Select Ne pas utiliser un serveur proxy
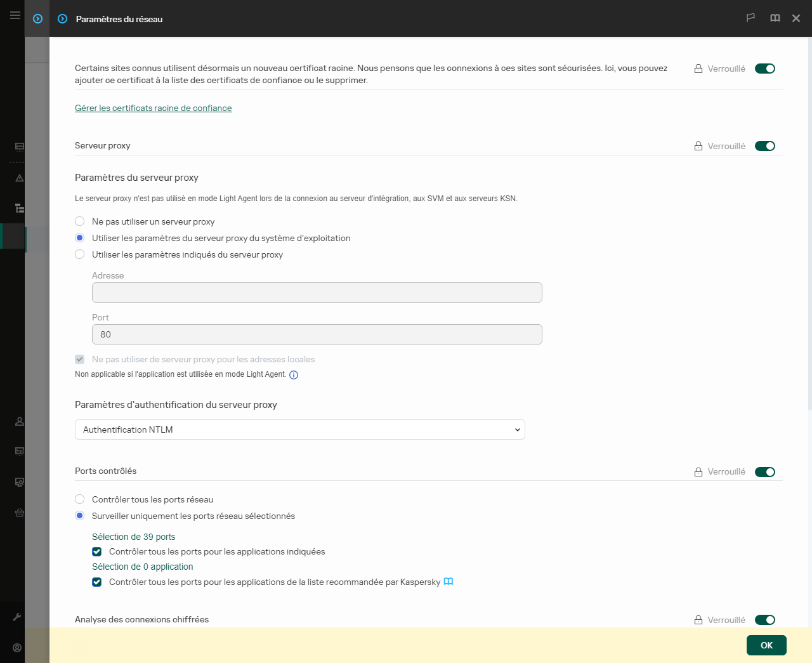 pyautogui.click(x=79, y=221)
